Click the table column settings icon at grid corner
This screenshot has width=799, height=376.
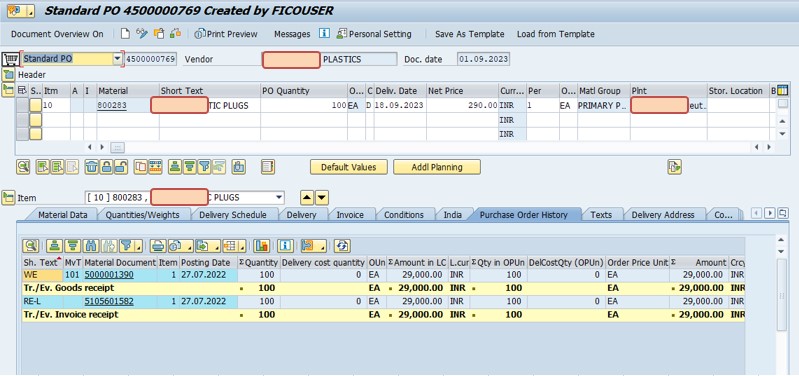pyautogui.click(x=783, y=91)
